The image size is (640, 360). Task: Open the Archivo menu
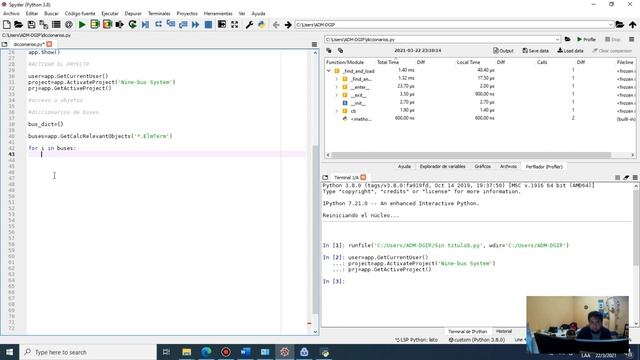coord(11,13)
